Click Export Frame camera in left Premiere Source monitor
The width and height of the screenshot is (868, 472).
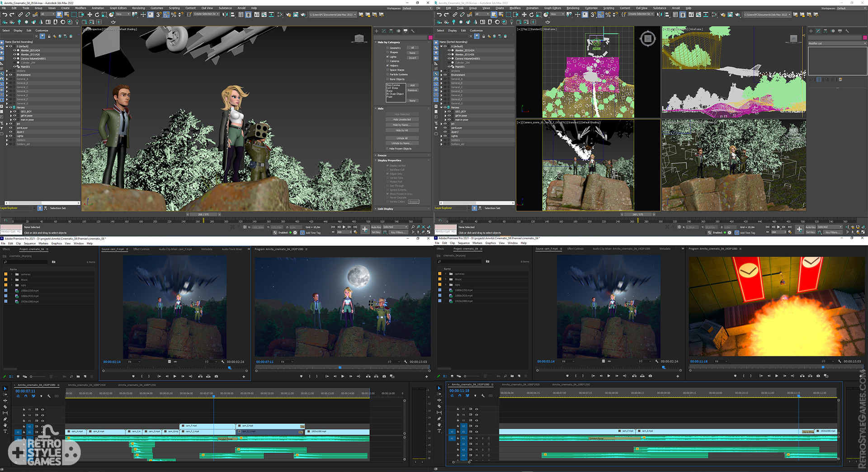click(x=216, y=376)
